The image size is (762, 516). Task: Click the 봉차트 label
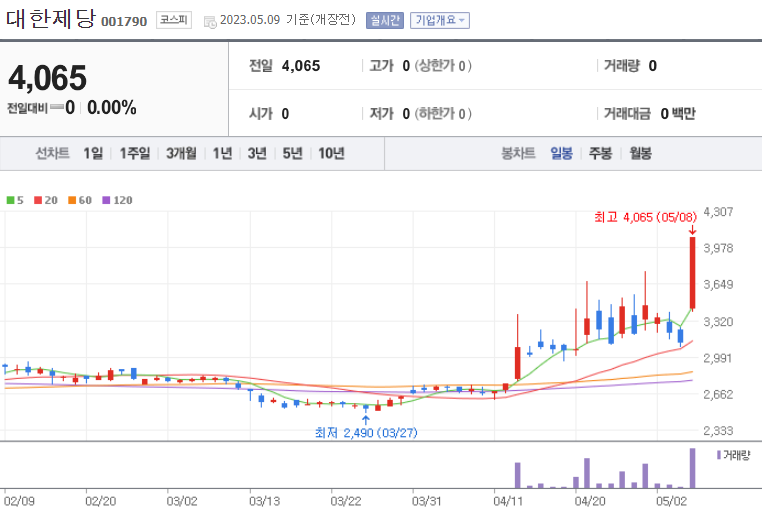[x=518, y=154]
